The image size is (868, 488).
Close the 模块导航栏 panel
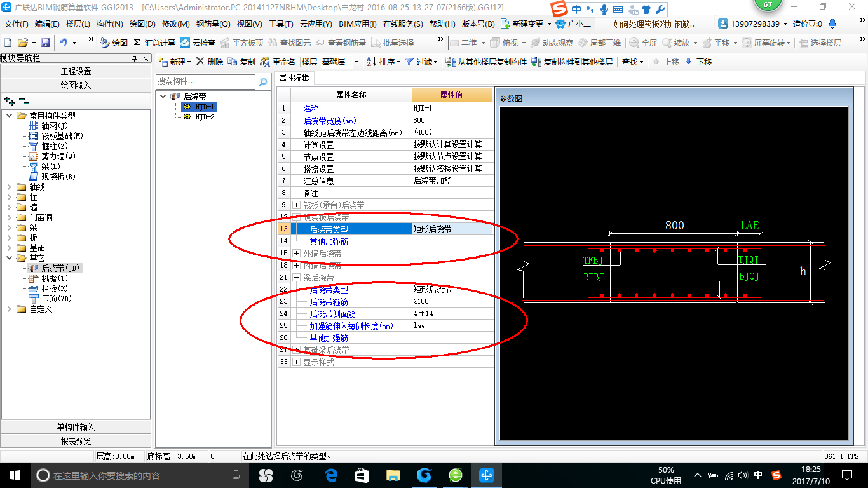146,58
